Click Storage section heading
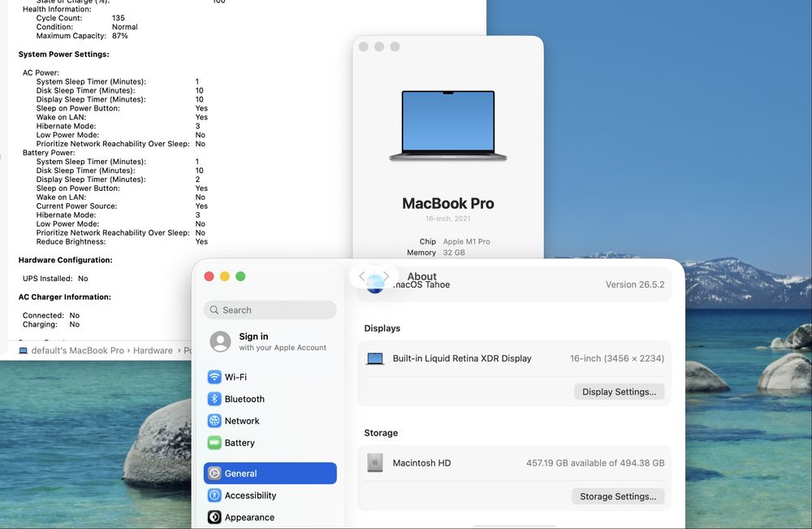This screenshot has height=529, width=812. [381, 432]
